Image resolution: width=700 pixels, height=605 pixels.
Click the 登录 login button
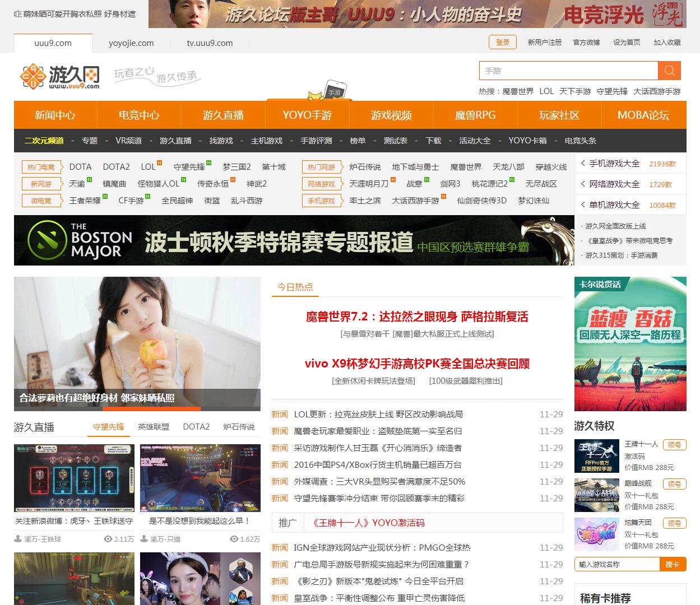tap(503, 43)
